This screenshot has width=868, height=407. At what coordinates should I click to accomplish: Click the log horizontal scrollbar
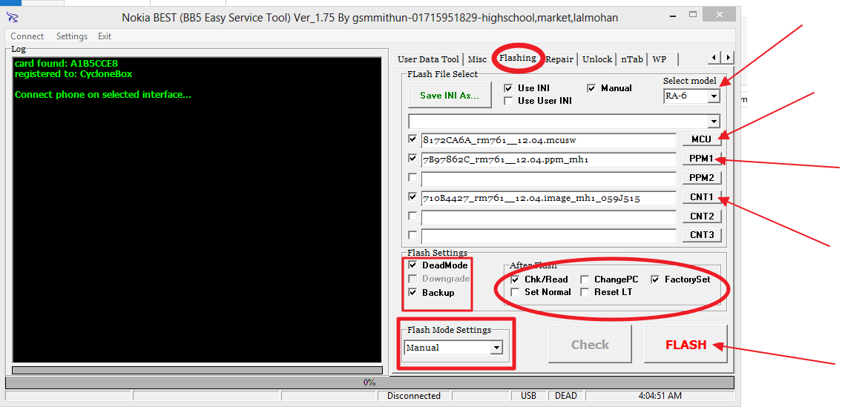(197, 370)
